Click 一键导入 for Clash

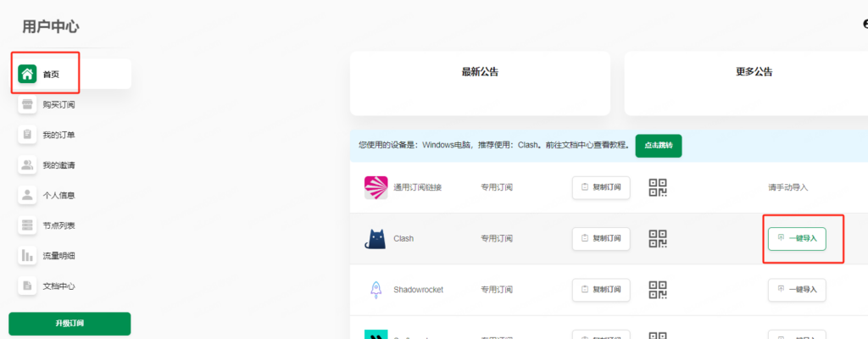(796, 239)
